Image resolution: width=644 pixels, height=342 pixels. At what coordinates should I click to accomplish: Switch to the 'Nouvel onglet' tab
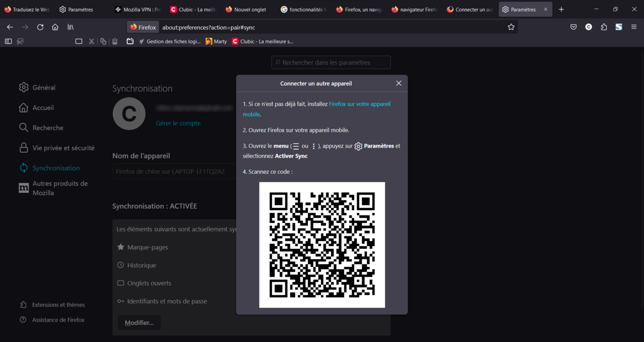point(248,9)
